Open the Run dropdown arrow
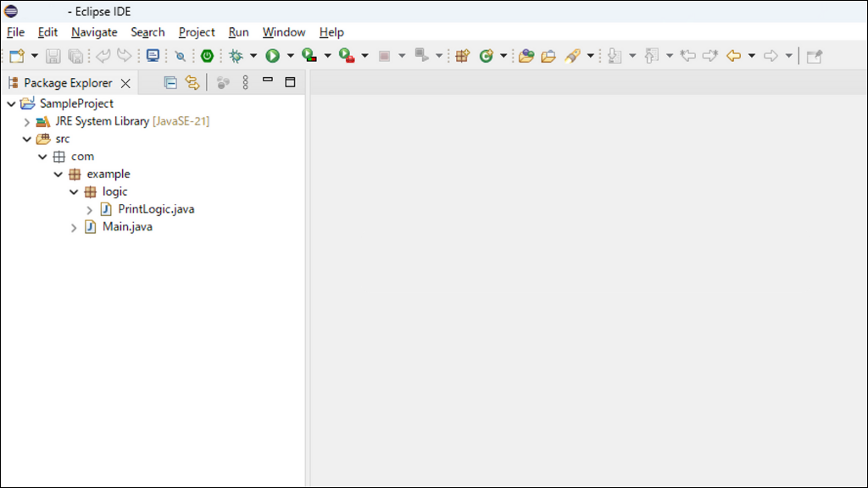Screen dimensions: 868x488 (290, 56)
